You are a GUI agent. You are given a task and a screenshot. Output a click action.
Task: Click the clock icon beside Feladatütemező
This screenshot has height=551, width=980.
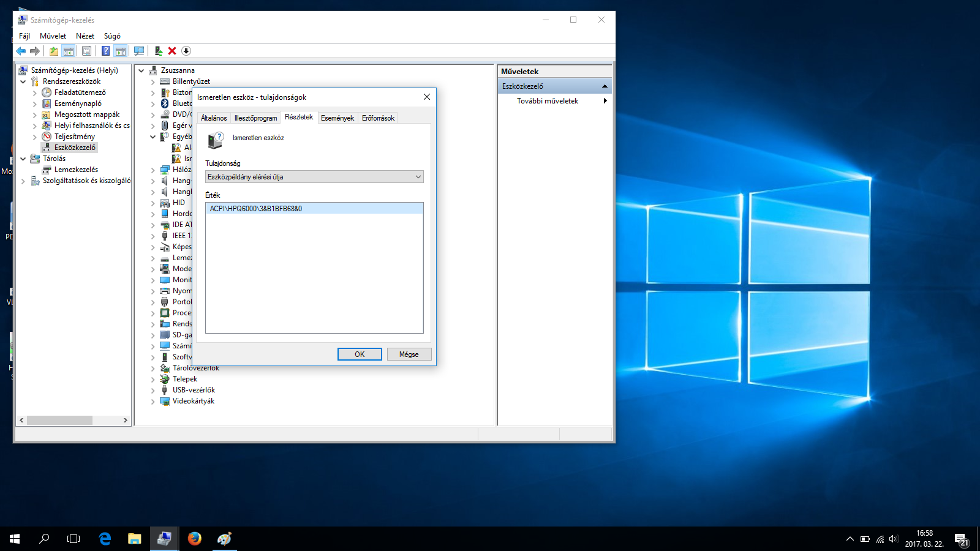coord(47,92)
